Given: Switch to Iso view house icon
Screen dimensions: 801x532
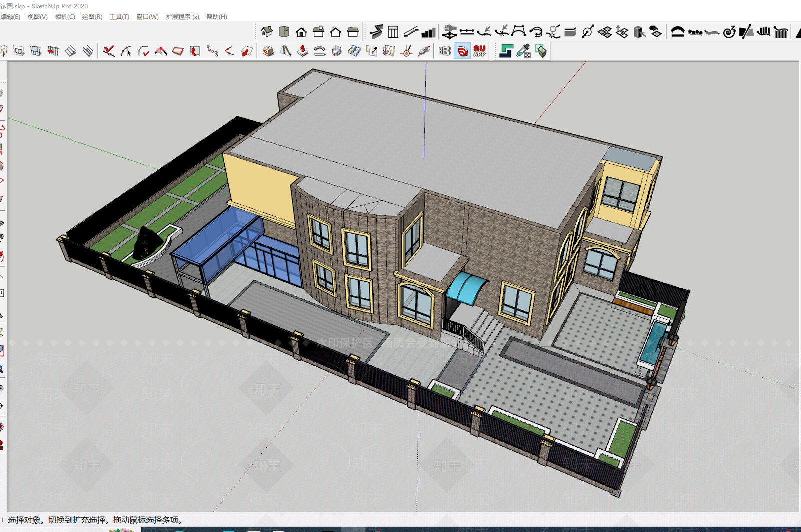Looking at the screenshot, I should click(267, 32).
